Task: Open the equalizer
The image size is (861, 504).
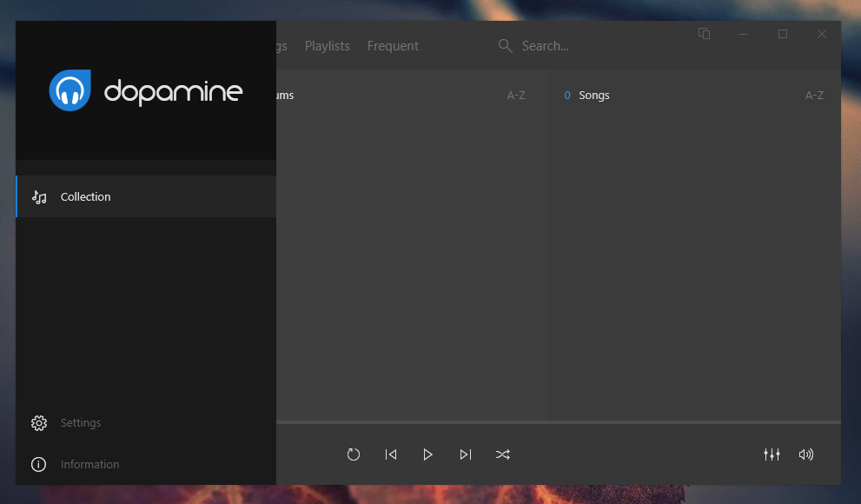Action: click(x=772, y=454)
